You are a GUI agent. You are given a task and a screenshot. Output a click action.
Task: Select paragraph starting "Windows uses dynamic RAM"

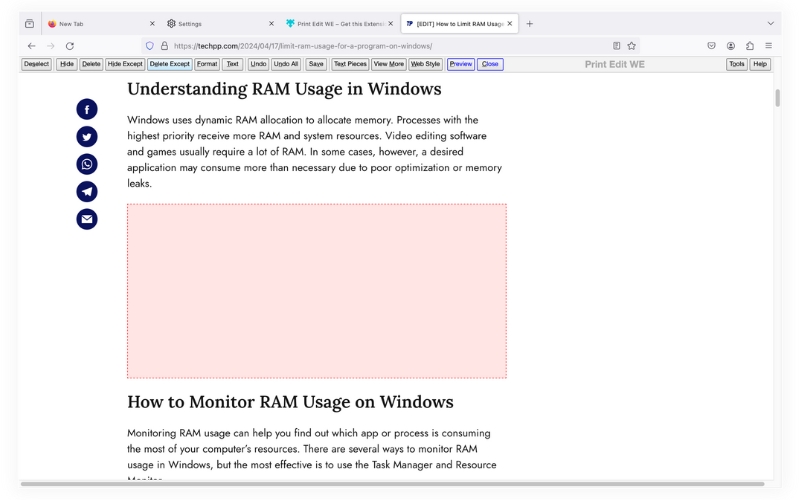pyautogui.click(x=315, y=152)
